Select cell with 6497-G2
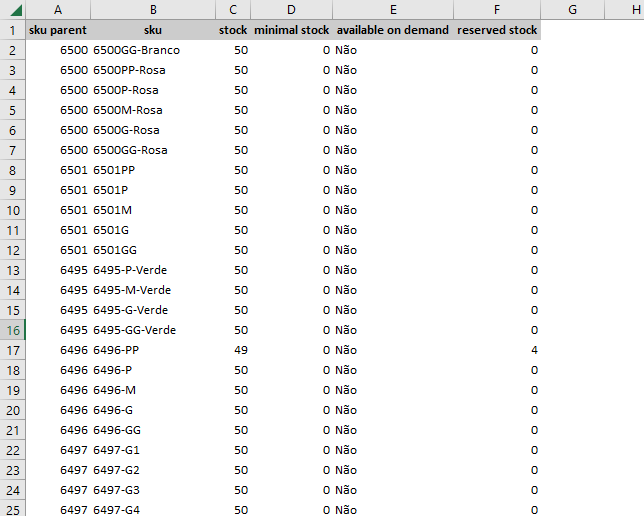This screenshot has height=516, width=644. [x=153, y=470]
